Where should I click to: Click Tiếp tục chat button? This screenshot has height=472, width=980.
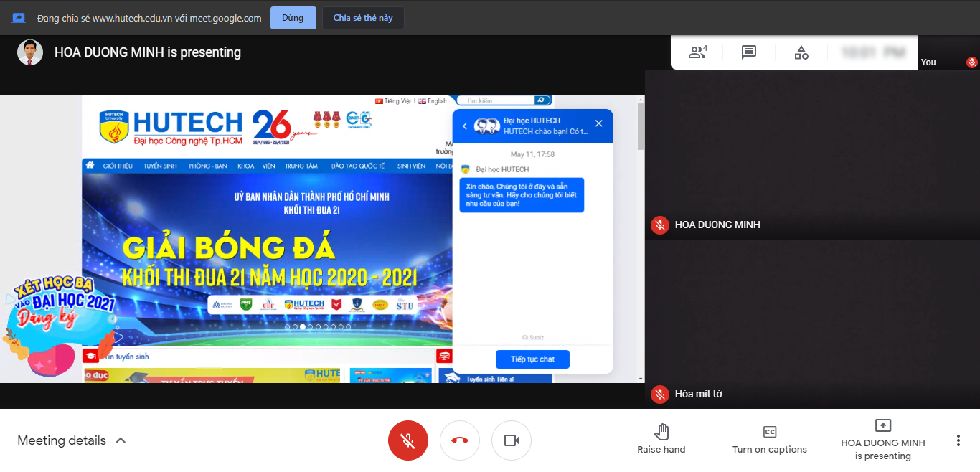pyautogui.click(x=532, y=359)
